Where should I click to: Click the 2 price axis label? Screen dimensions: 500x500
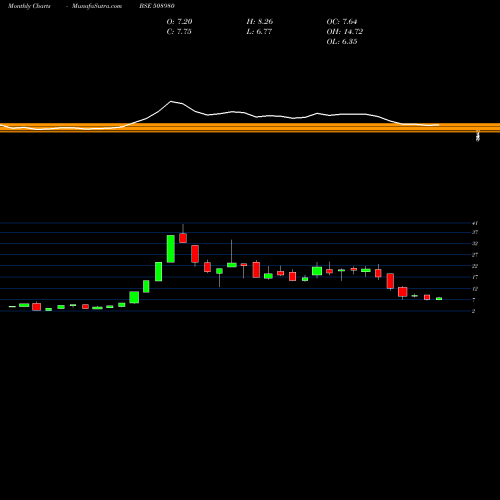[x=473, y=311]
